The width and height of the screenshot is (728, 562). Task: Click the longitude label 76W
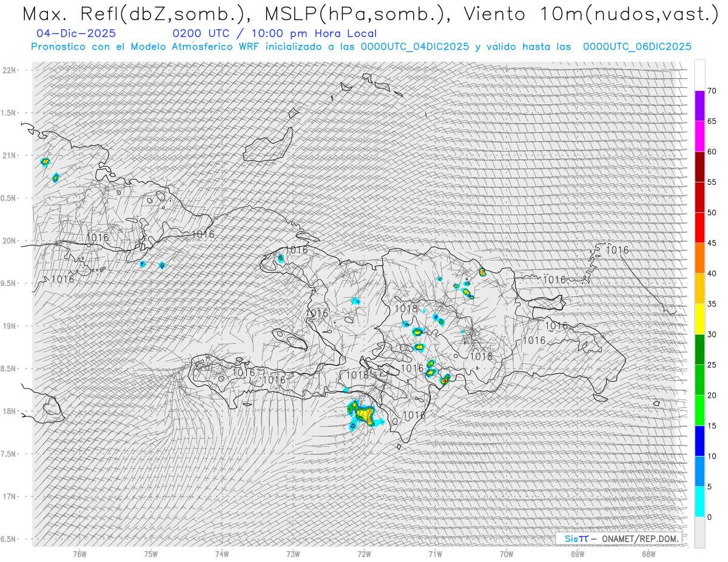coord(79,554)
